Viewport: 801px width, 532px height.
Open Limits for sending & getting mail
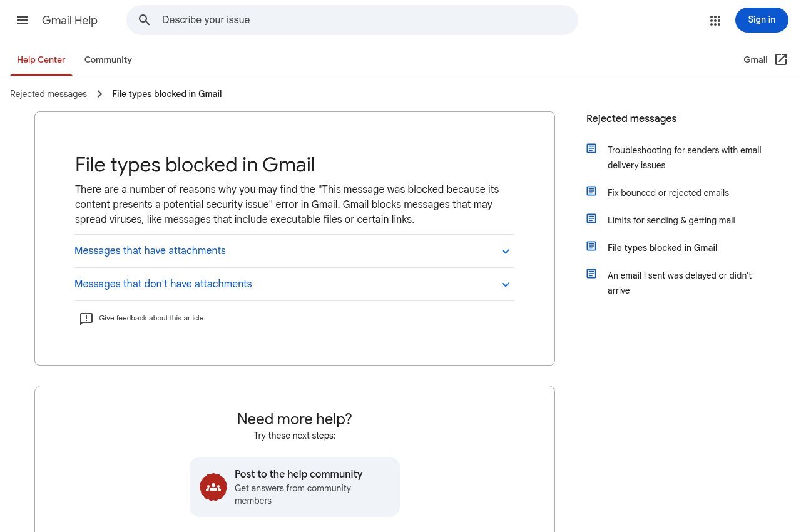tap(671, 220)
